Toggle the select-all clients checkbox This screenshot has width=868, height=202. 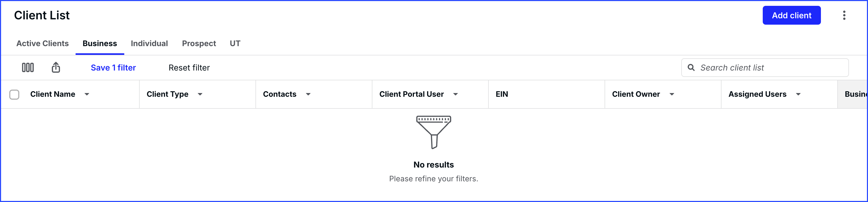(x=14, y=94)
